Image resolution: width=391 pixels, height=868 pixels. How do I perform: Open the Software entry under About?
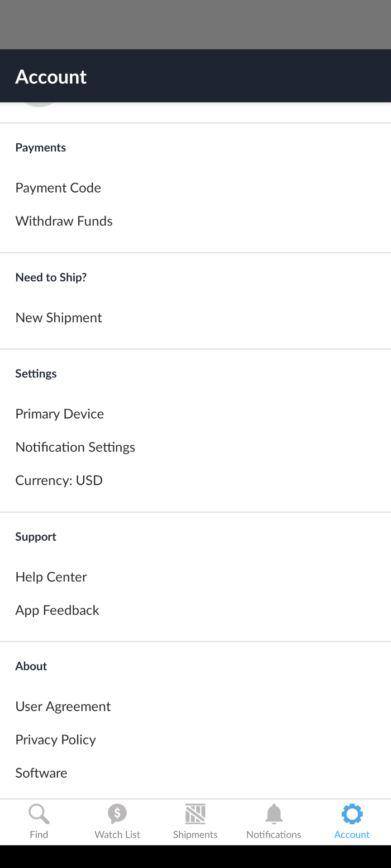click(x=41, y=773)
